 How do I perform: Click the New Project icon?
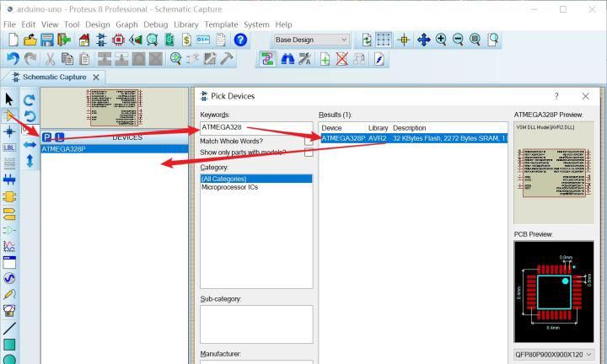click(13, 40)
